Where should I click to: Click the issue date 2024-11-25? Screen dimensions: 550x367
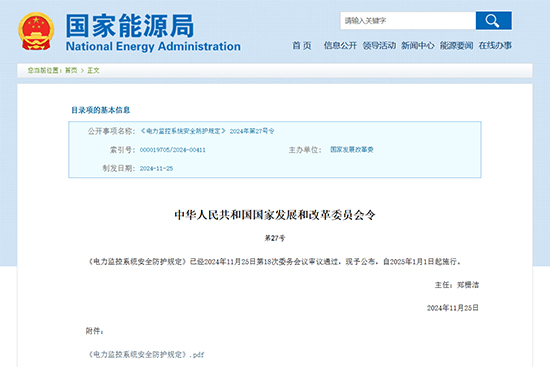pos(156,168)
